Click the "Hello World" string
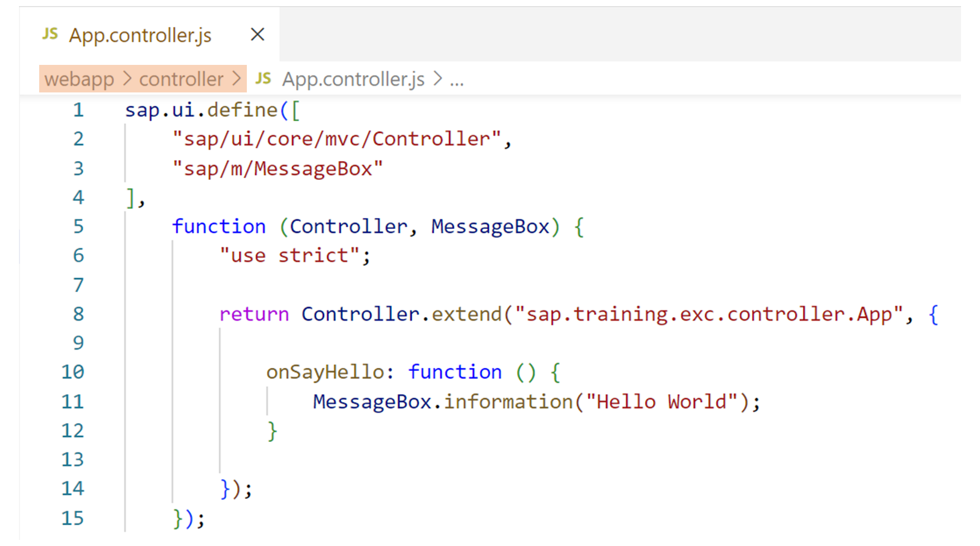 click(x=662, y=402)
